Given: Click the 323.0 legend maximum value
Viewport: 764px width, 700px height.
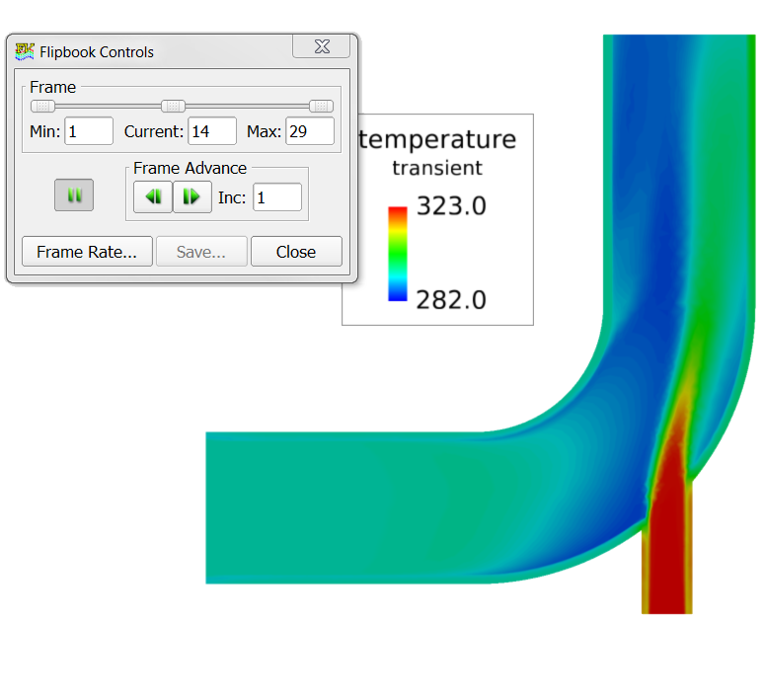Looking at the screenshot, I should pos(451,205).
